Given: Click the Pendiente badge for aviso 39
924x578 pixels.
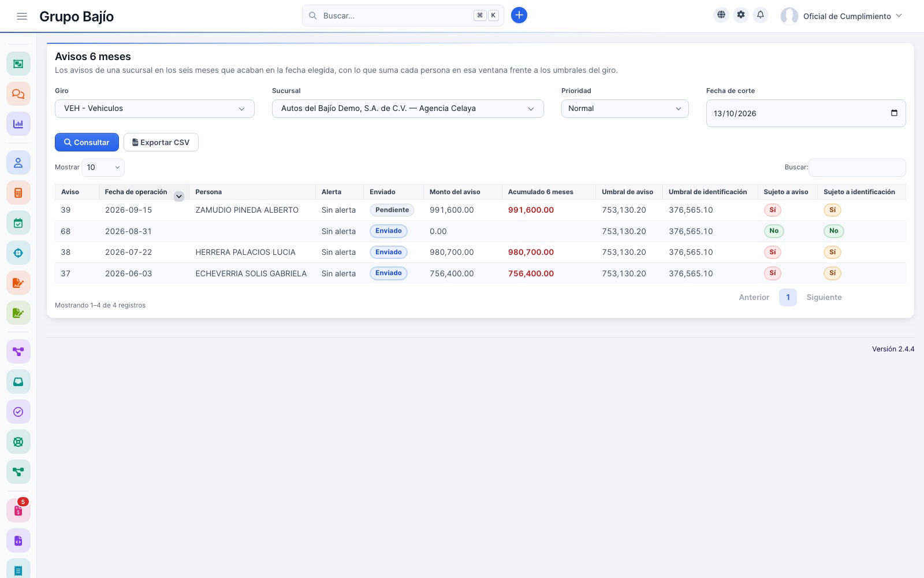Looking at the screenshot, I should (392, 210).
